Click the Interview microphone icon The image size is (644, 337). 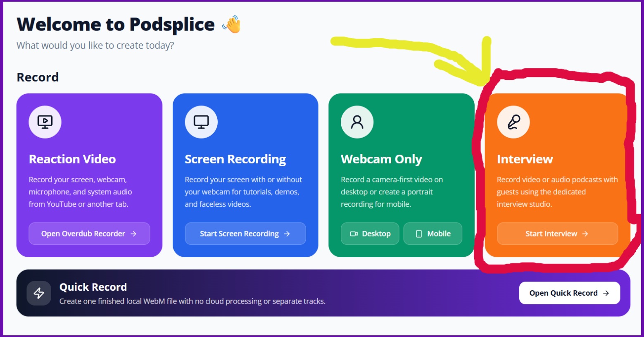point(513,122)
